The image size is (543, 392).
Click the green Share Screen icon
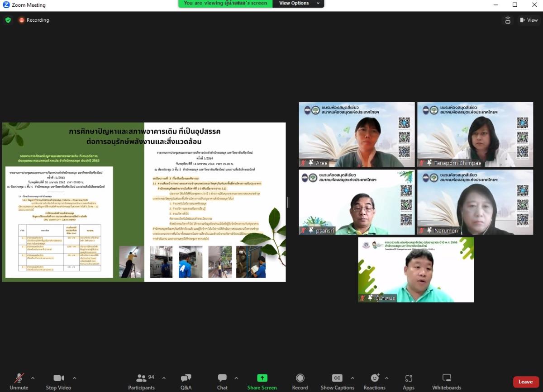[x=262, y=378]
